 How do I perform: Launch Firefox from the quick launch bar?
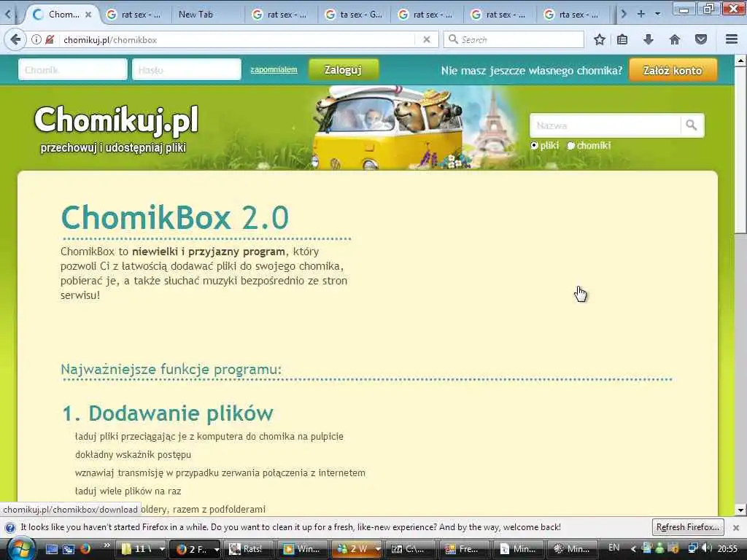pos(85,549)
